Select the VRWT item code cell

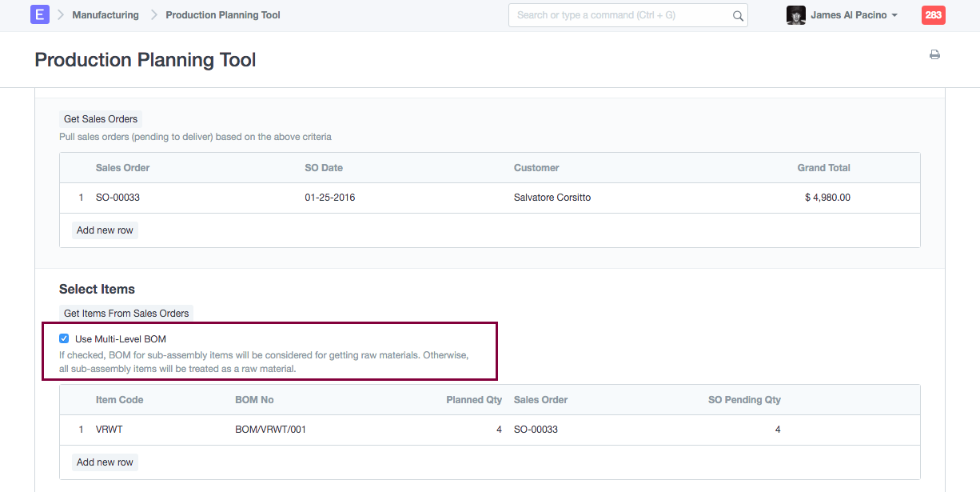[x=110, y=430]
